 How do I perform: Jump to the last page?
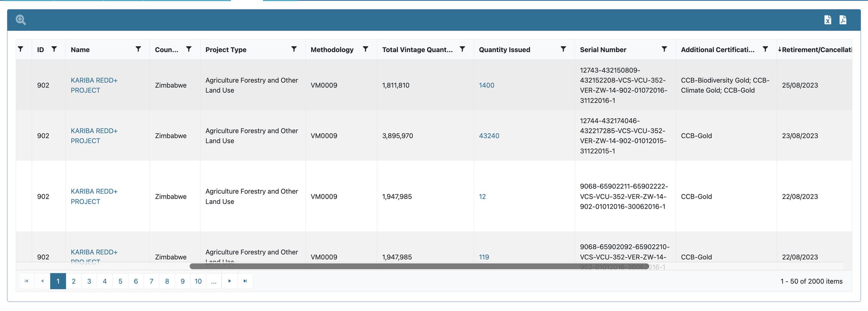(245, 281)
